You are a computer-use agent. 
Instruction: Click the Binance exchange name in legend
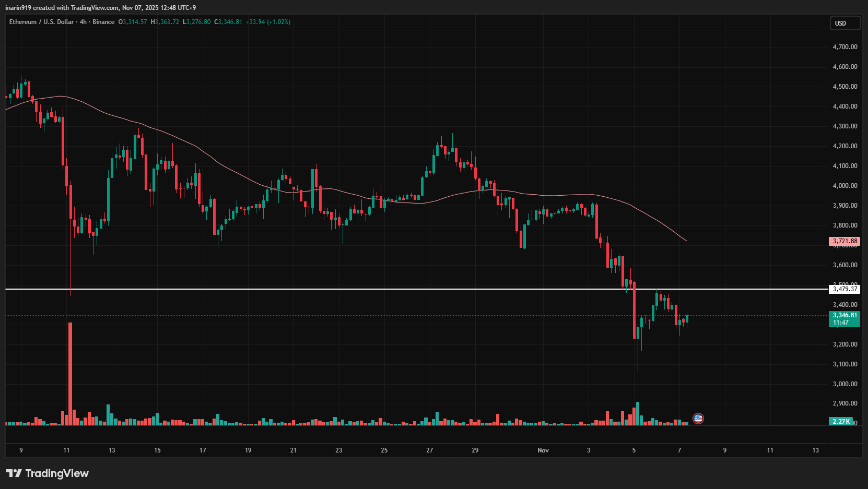103,22
